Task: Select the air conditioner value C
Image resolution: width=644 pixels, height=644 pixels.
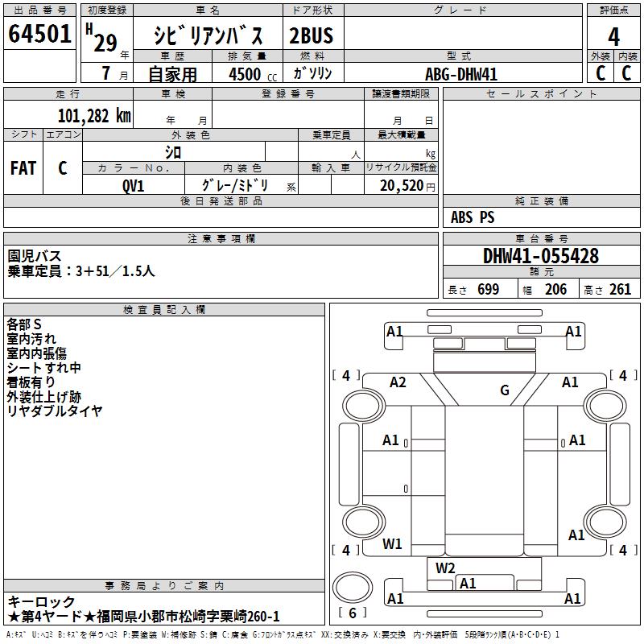Action: [x=63, y=168]
